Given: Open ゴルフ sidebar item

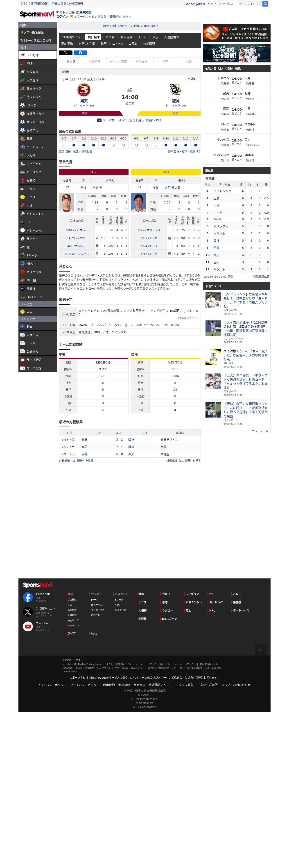Looking at the screenshot, I should pos(37,189).
